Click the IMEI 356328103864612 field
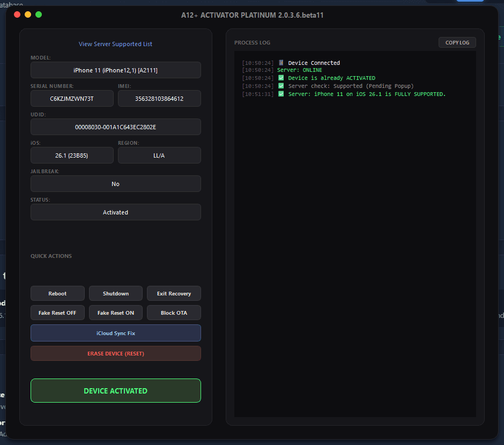Image resolution: width=504 pixels, height=445 pixels. [159, 98]
